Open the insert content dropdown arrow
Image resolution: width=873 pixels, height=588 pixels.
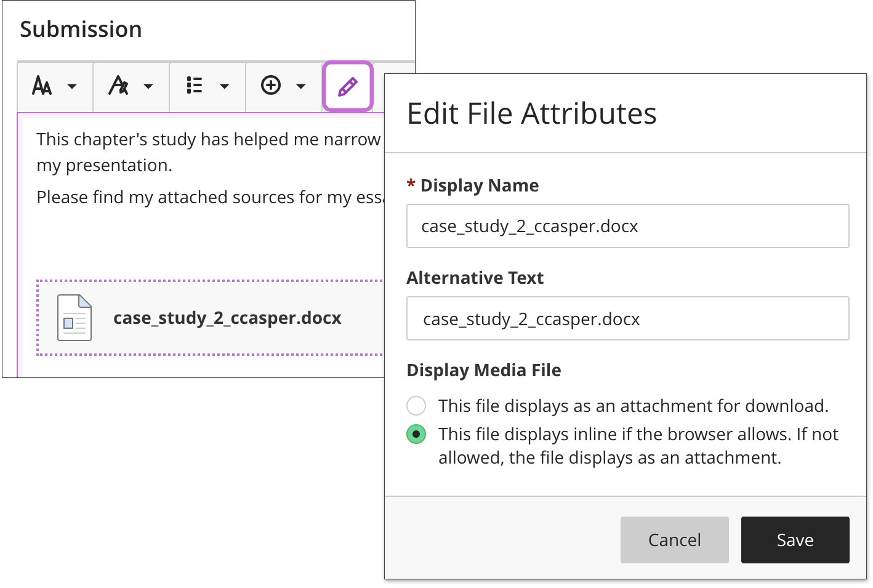(301, 86)
